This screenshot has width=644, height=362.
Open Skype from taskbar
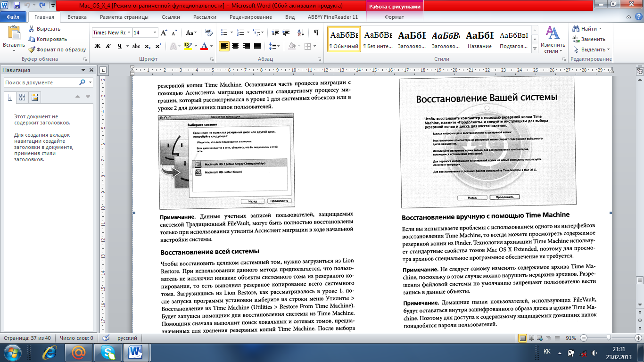point(108,352)
